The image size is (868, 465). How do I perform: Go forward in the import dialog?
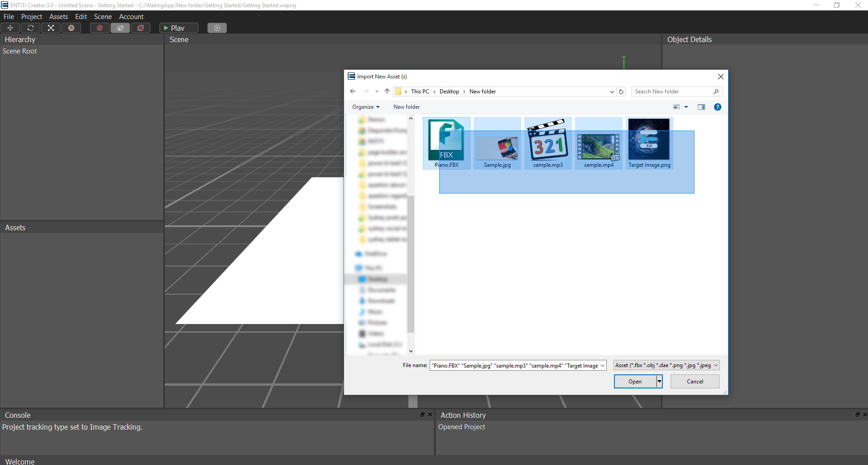[366, 92]
